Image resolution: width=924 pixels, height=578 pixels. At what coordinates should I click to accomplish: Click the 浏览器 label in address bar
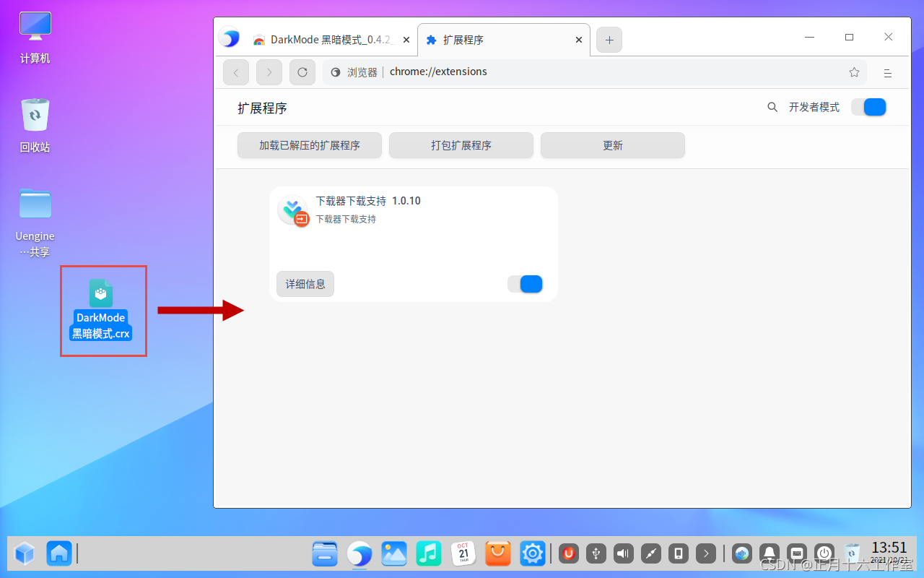362,72
